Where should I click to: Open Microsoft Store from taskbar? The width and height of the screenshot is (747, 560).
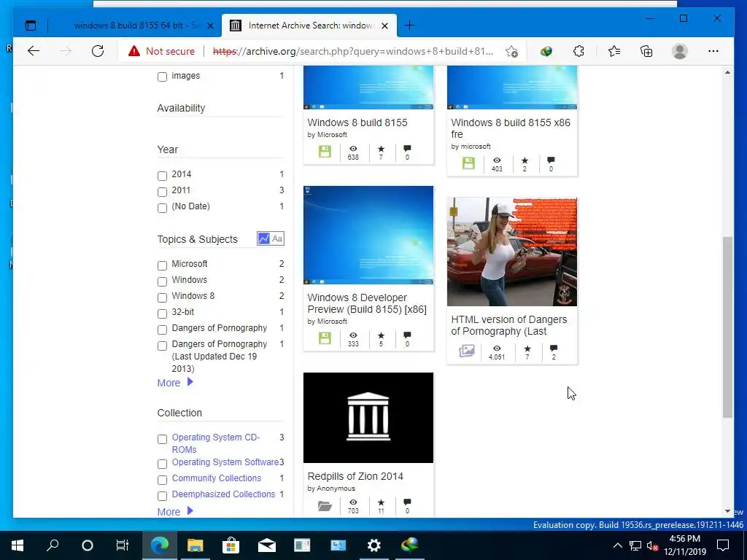(x=231, y=545)
